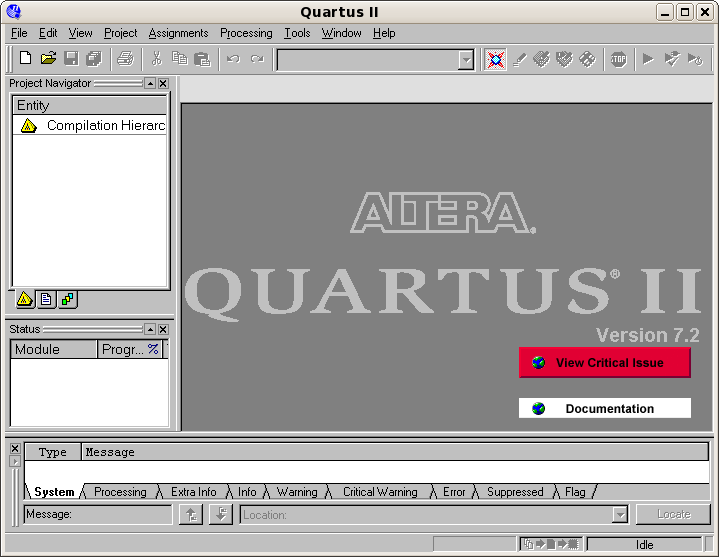Switch to the Files tab icon

point(47,299)
